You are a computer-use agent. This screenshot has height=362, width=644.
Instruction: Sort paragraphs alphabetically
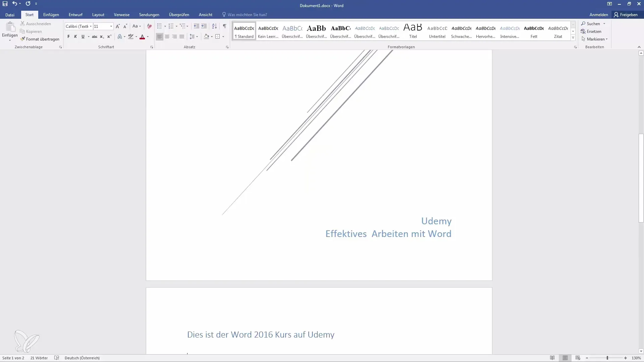(x=214, y=26)
